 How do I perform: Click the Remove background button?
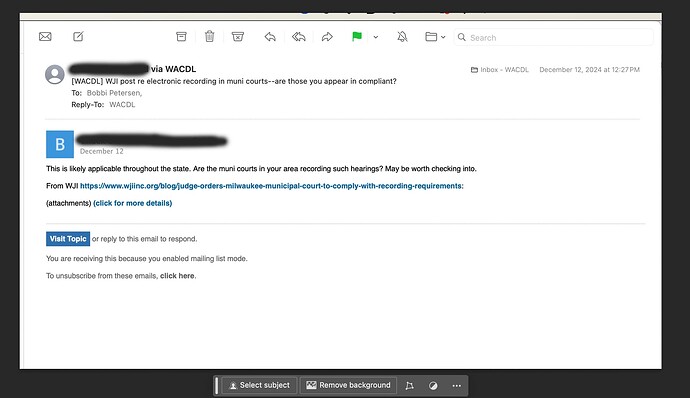pos(348,385)
